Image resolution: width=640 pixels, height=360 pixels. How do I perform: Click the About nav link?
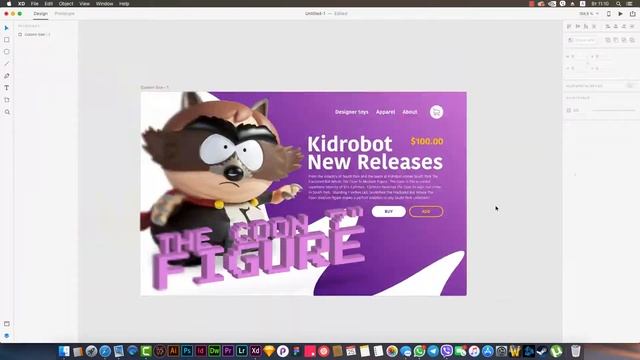coord(410,112)
